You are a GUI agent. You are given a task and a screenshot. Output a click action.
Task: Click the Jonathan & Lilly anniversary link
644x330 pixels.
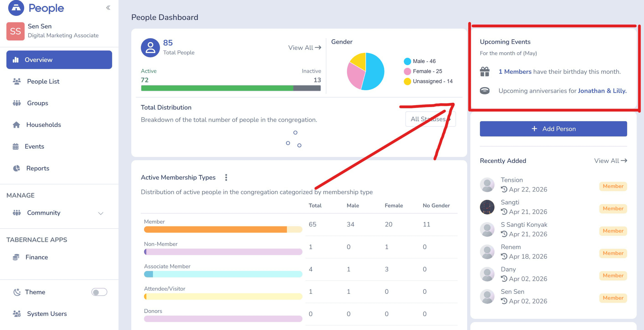[602, 91]
